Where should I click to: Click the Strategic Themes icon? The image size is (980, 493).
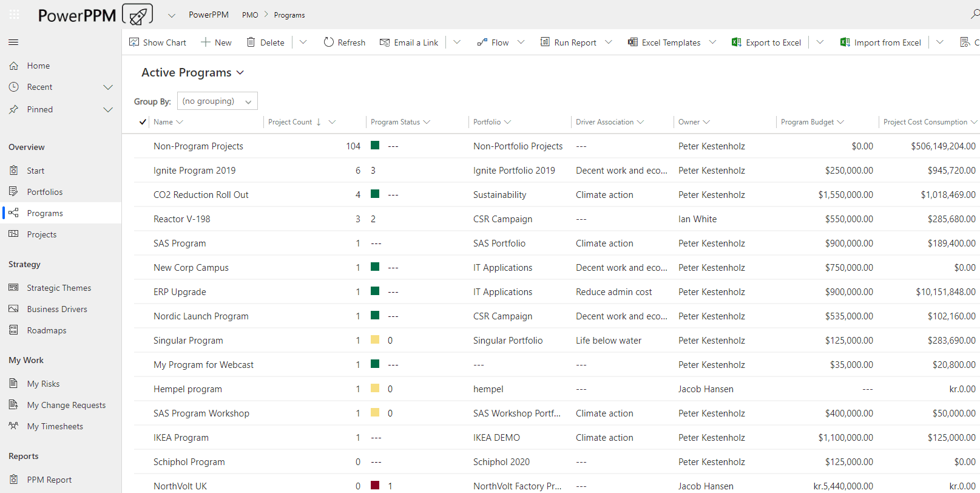14,288
